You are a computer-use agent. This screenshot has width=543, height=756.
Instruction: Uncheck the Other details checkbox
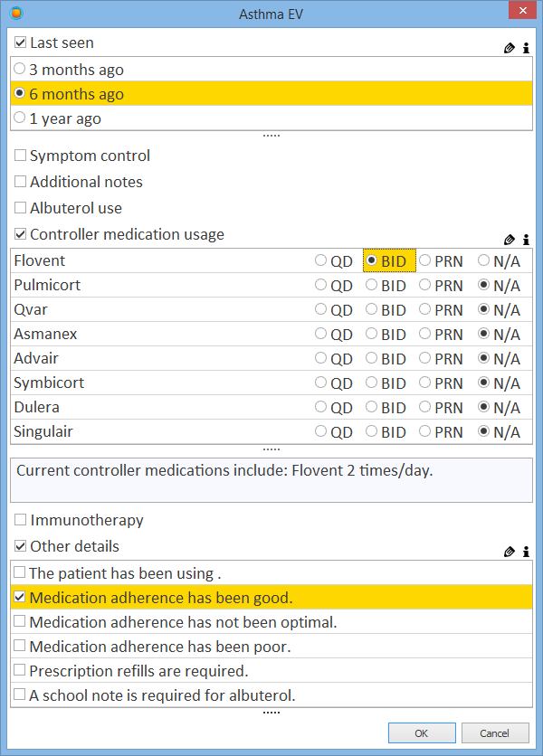(x=20, y=546)
